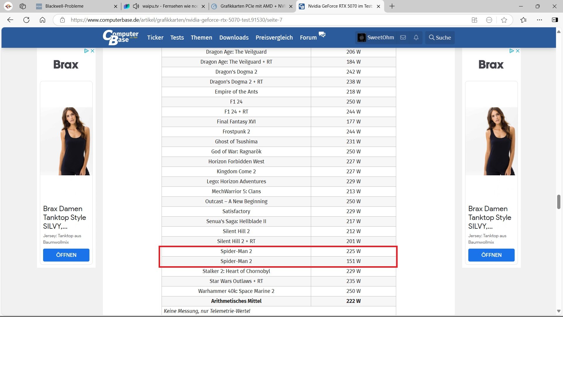Add page to favorites star icon
The width and height of the screenshot is (563, 392).
click(504, 20)
